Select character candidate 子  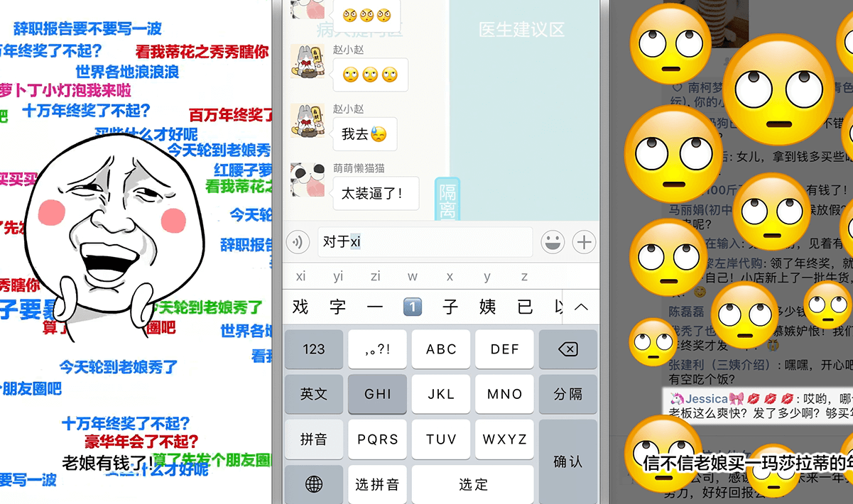[x=450, y=307]
